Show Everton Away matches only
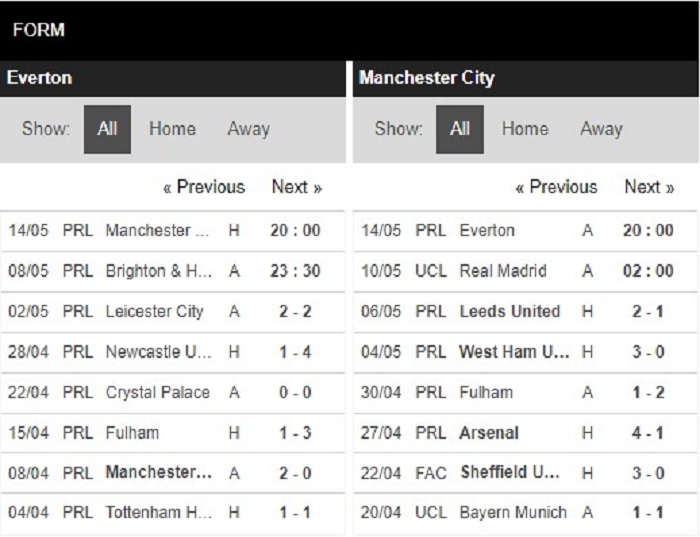 tap(249, 129)
